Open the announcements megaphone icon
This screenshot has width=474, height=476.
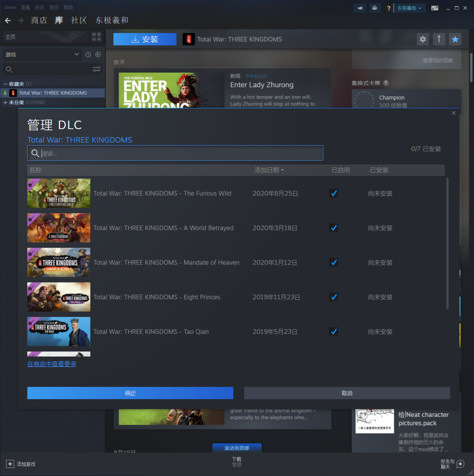click(x=359, y=8)
